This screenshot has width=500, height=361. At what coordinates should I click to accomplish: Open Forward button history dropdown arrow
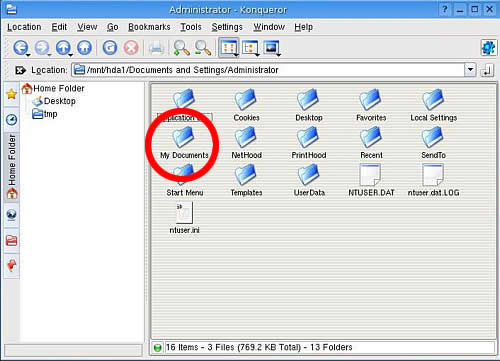49,54
